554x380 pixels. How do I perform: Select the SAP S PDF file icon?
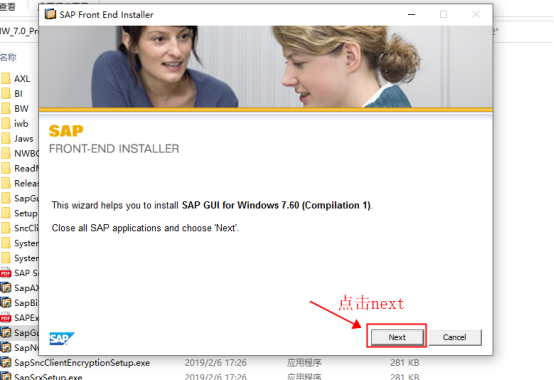pyautogui.click(x=6, y=273)
